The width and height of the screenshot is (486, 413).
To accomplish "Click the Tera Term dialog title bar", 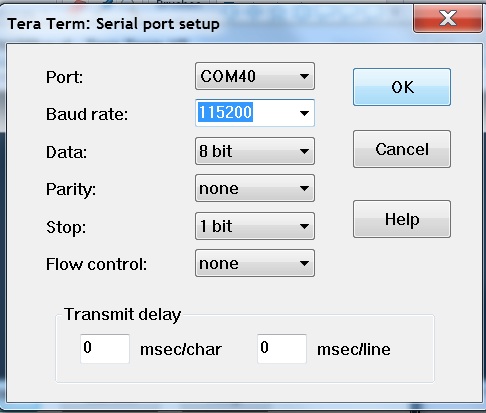I will tap(207, 23).
